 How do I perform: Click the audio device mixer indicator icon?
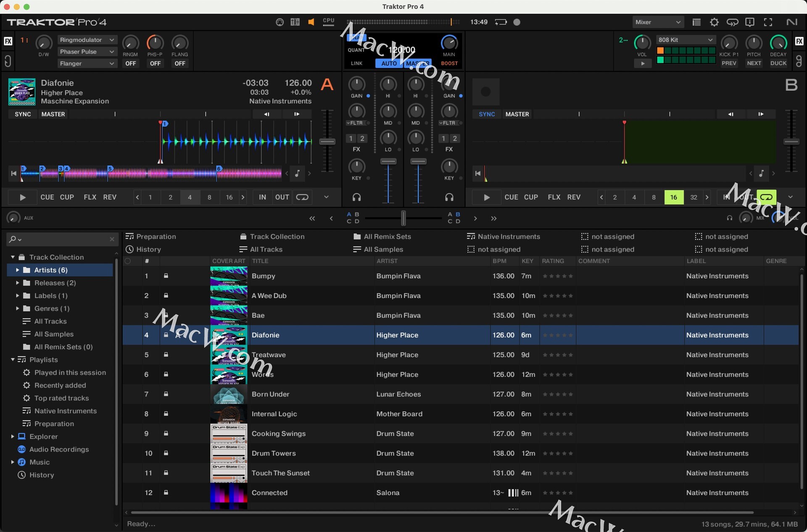pyautogui.click(x=295, y=22)
